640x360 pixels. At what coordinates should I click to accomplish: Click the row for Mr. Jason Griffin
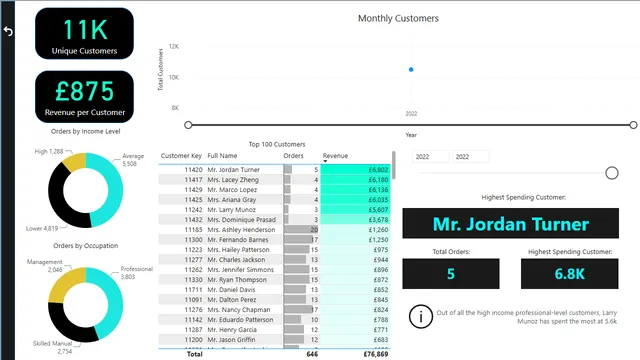click(x=274, y=340)
